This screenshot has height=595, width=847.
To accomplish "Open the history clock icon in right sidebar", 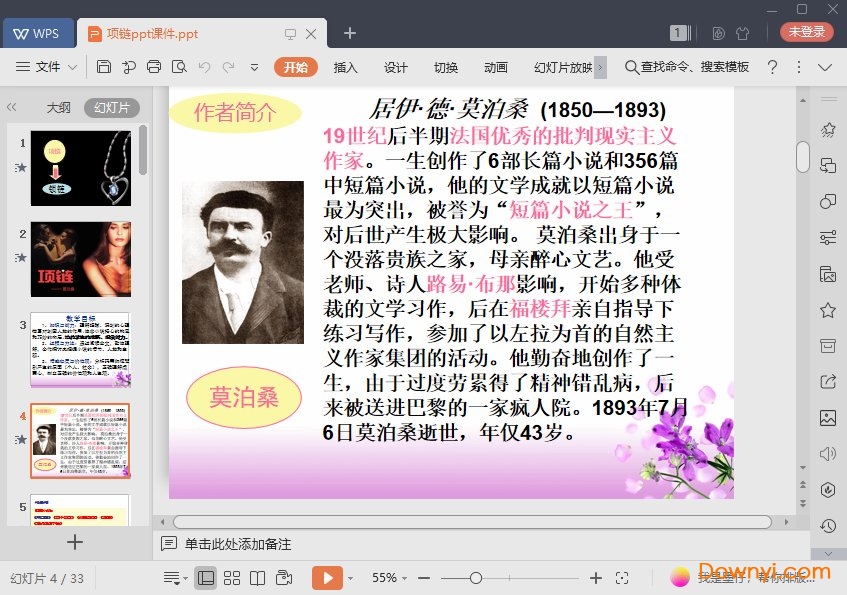I will click(x=827, y=526).
